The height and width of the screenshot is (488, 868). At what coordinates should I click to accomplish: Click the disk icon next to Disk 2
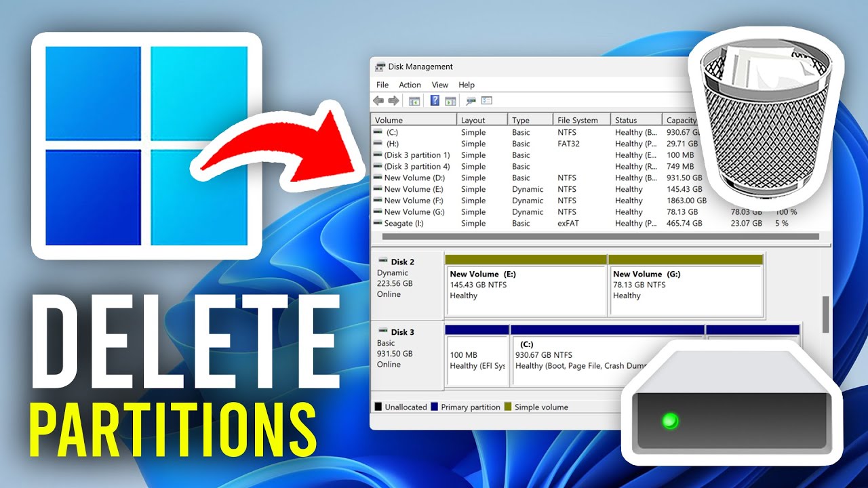tap(383, 261)
